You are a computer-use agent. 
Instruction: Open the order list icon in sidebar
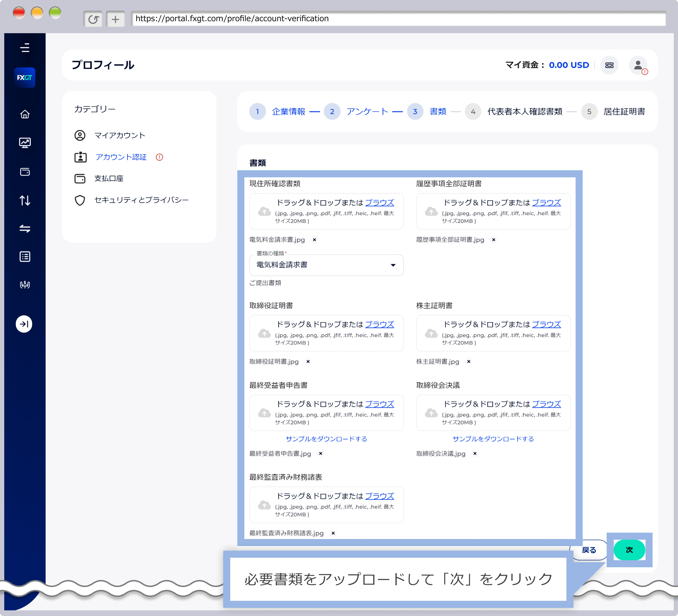pos(25,257)
